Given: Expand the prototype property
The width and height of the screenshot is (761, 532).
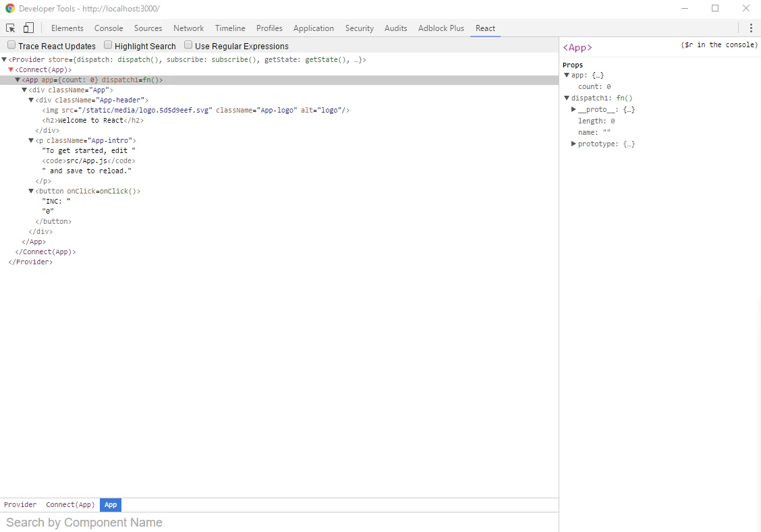Looking at the screenshot, I should pos(573,144).
